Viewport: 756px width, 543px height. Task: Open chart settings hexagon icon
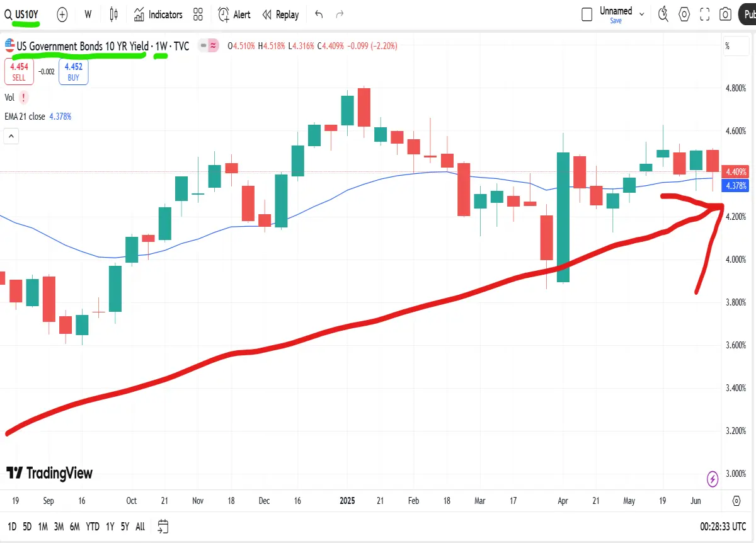(685, 14)
